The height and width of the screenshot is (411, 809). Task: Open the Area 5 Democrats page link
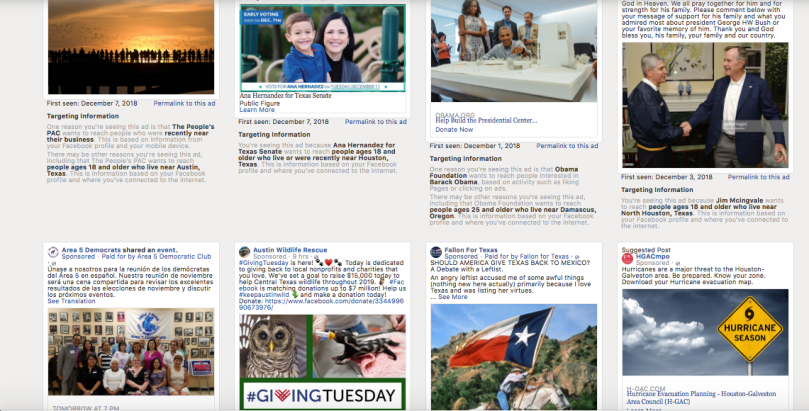[91, 250]
